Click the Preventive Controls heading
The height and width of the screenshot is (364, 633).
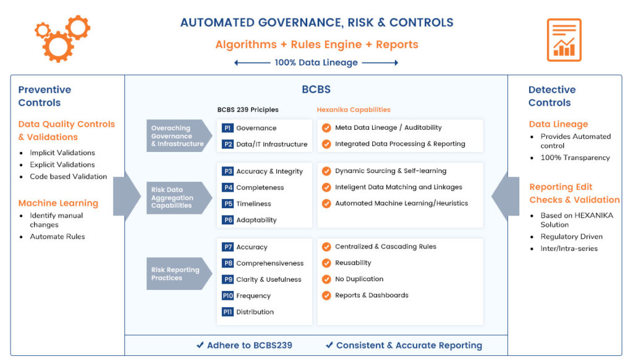click(45, 96)
